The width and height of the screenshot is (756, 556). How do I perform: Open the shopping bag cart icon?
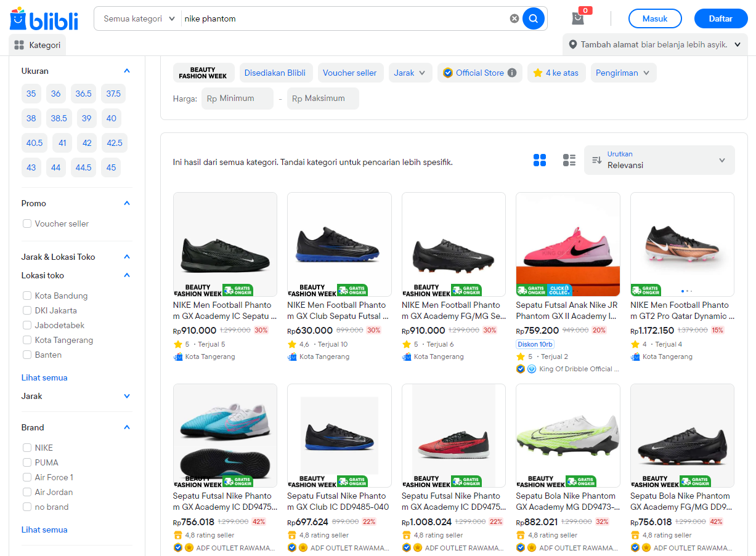[x=578, y=18]
